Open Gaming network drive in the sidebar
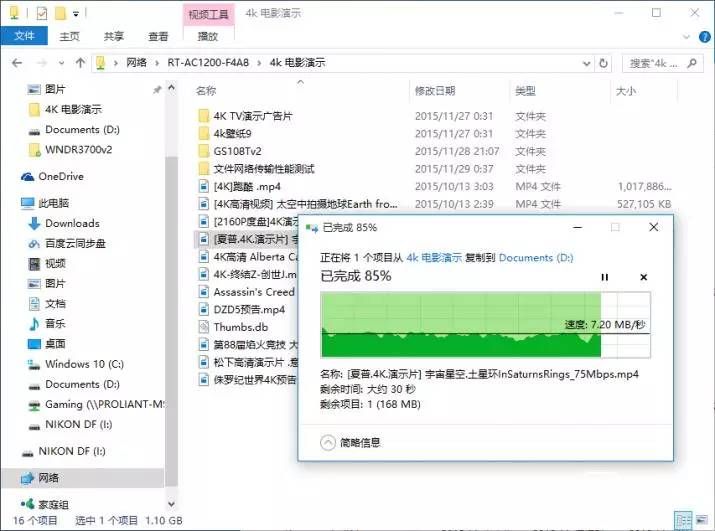 click(x=105, y=404)
